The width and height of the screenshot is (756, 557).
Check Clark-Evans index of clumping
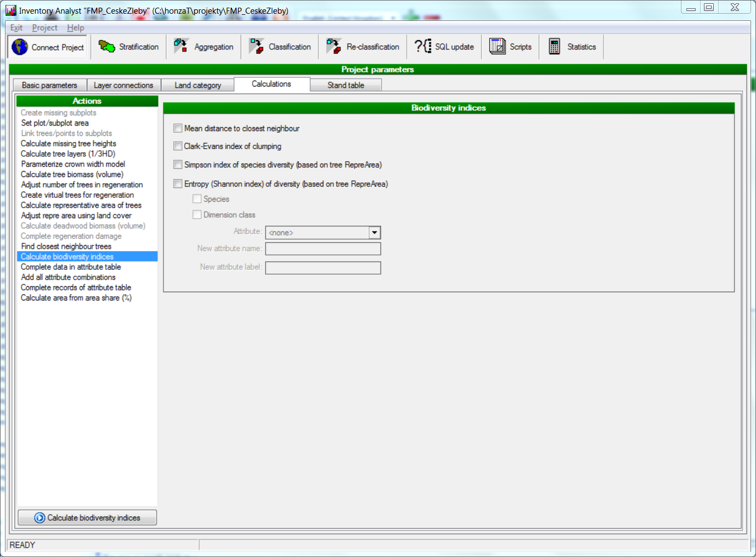tap(178, 146)
